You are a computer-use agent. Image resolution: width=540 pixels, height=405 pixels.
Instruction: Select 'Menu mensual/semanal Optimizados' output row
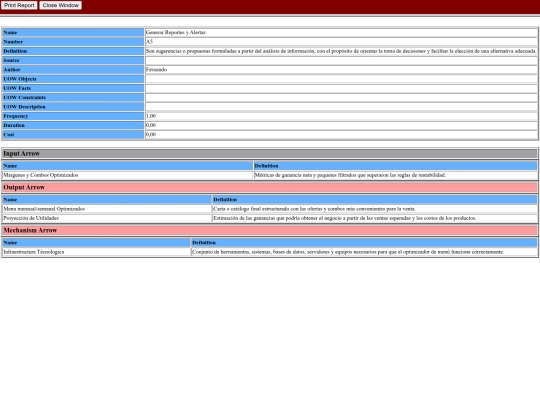[107, 209]
